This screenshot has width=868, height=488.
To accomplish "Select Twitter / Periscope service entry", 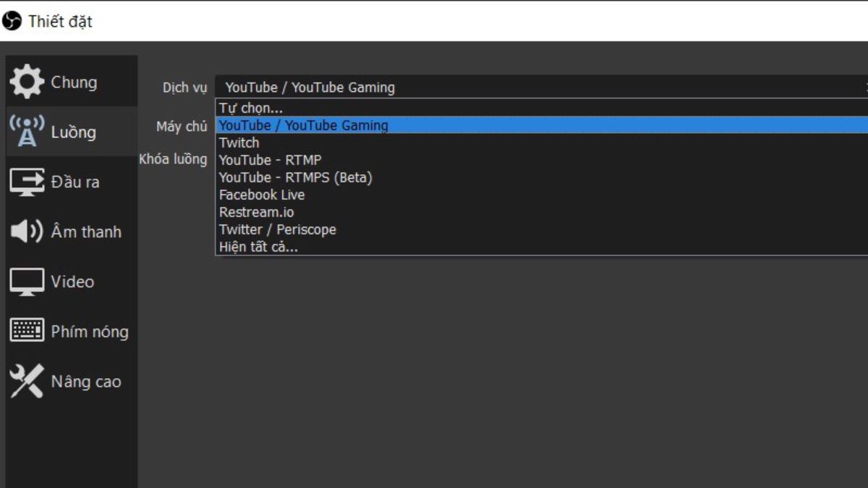I will coord(277,229).
